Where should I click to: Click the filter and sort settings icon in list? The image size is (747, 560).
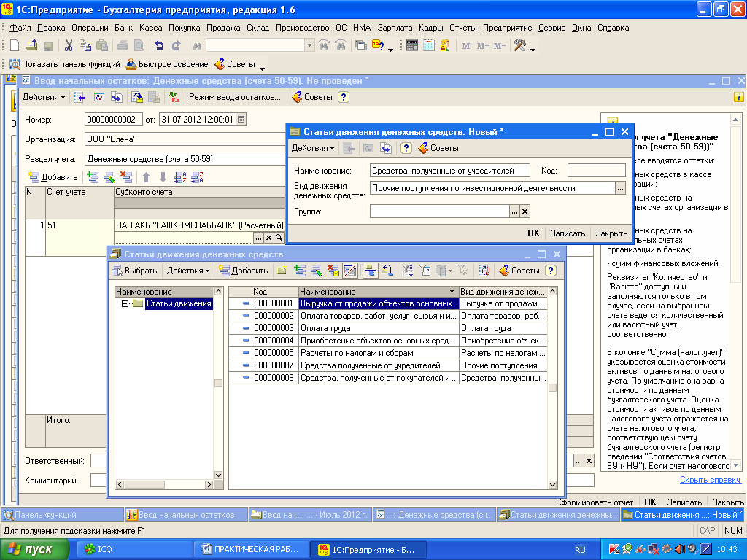coord(407,271)
